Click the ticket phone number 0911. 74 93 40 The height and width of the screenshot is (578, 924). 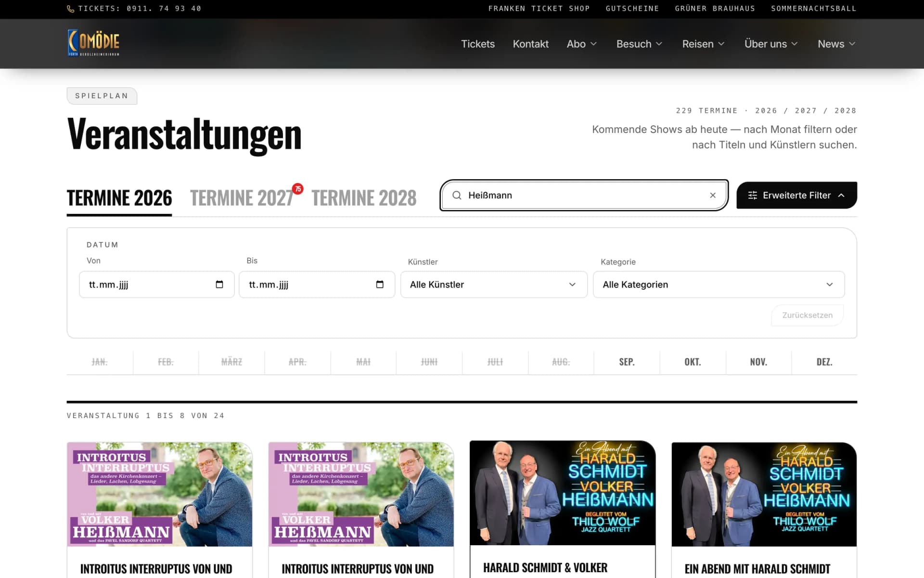tap(164, 9)
